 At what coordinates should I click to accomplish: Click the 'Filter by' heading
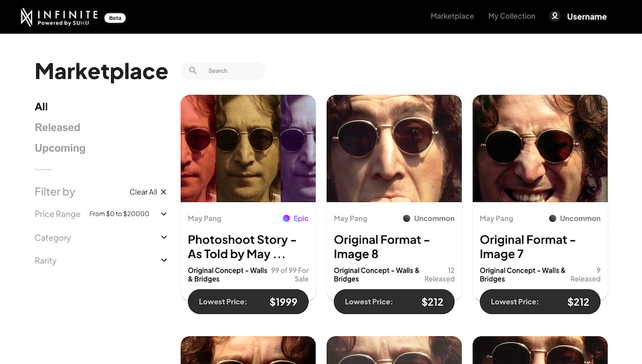click(x=55, y=192)
